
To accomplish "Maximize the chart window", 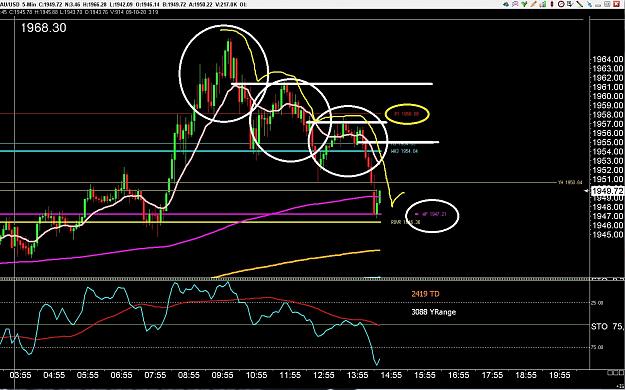I will tap(607, 4).
